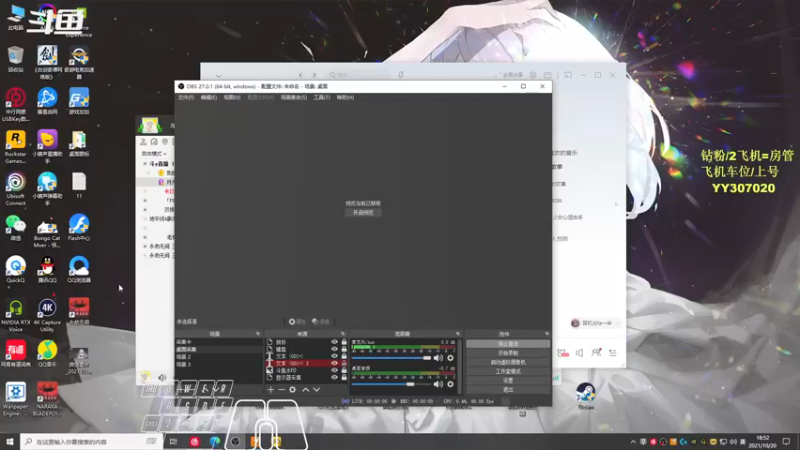
Task: Open the 工具(T) menu in OBS
Action: (x=321, y=97)
